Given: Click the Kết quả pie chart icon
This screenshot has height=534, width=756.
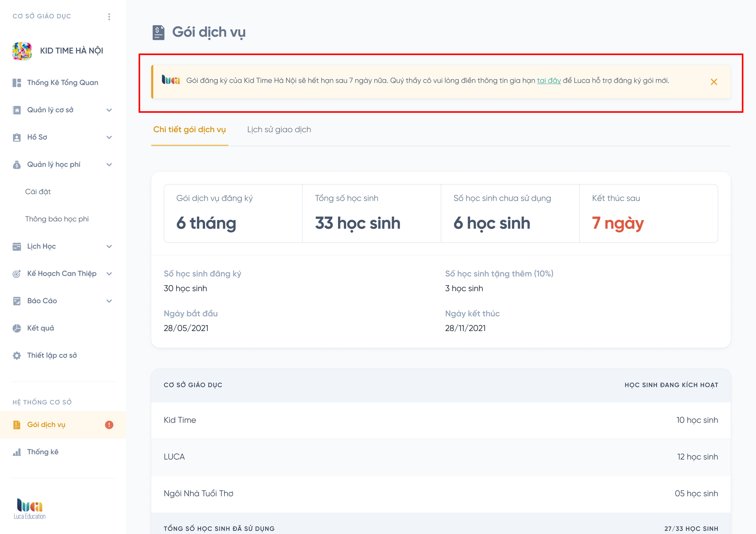Looking at the screenshot, I should pos(17,328).
